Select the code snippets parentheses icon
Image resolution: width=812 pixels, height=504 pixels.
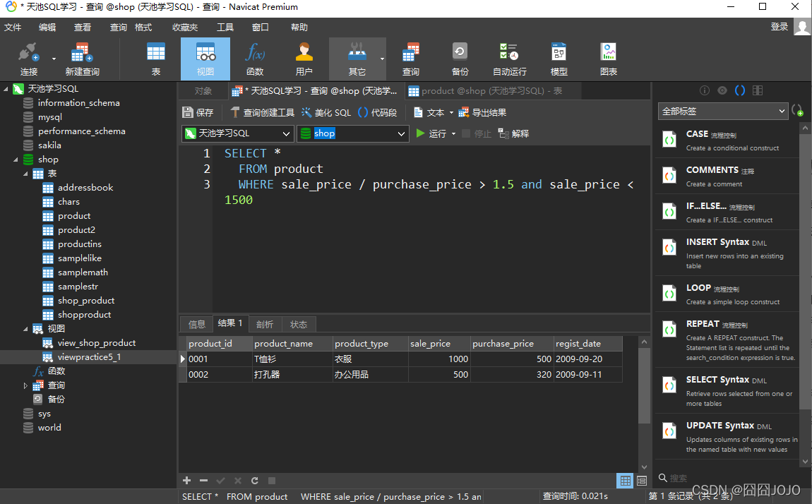[x=740, y=90]
